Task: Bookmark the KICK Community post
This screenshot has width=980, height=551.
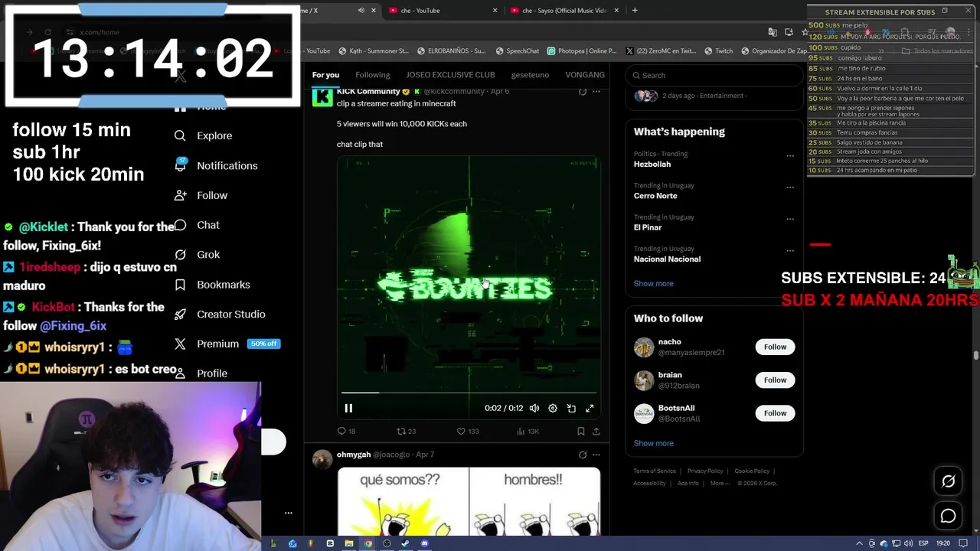Action: [x=581, y=431]
